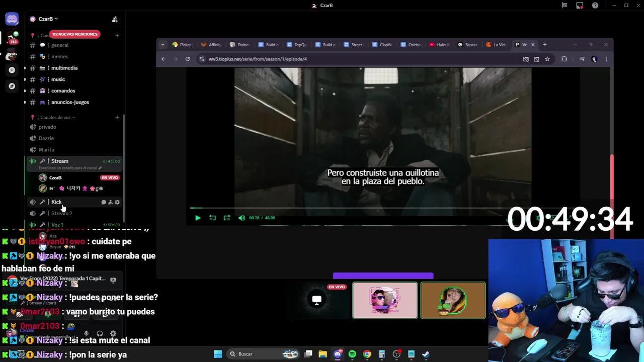Viewport: 644px width, 362px height.
Task: Click the browser address bar URL
Action: click(258, 59)
